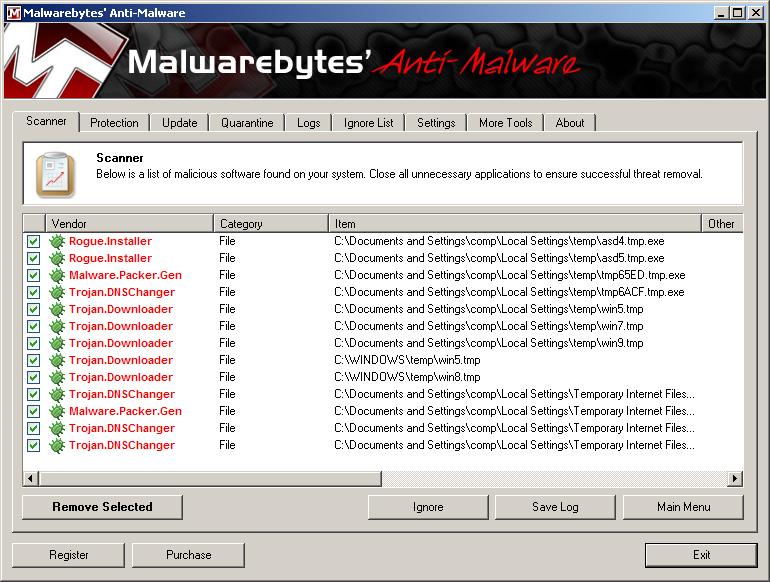Select path ending tmp6ACF.tmp.exe

tap(509, 292)
